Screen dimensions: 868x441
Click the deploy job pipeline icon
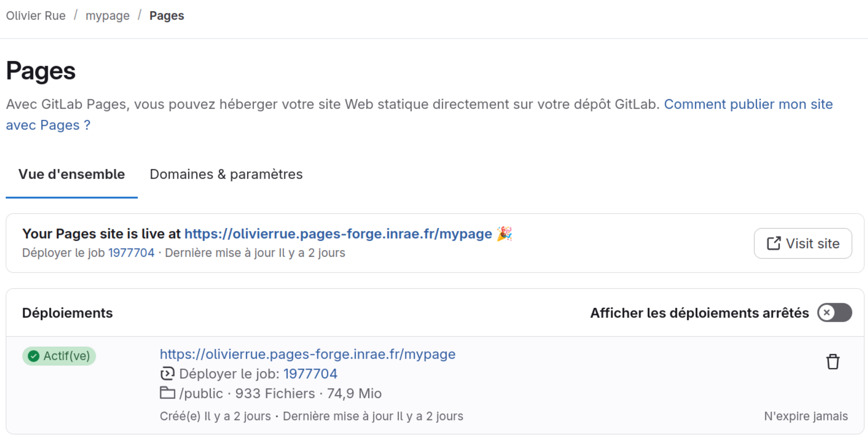167,373
